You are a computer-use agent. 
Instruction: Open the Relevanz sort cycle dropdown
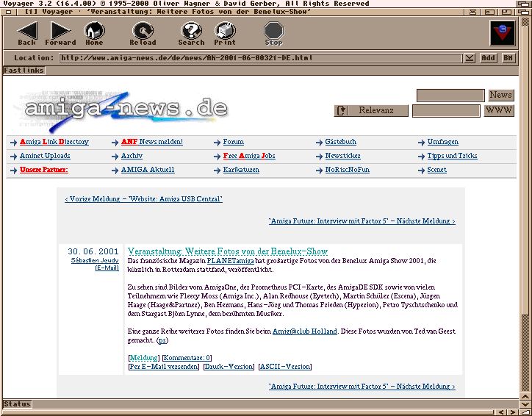pos(371,111)
